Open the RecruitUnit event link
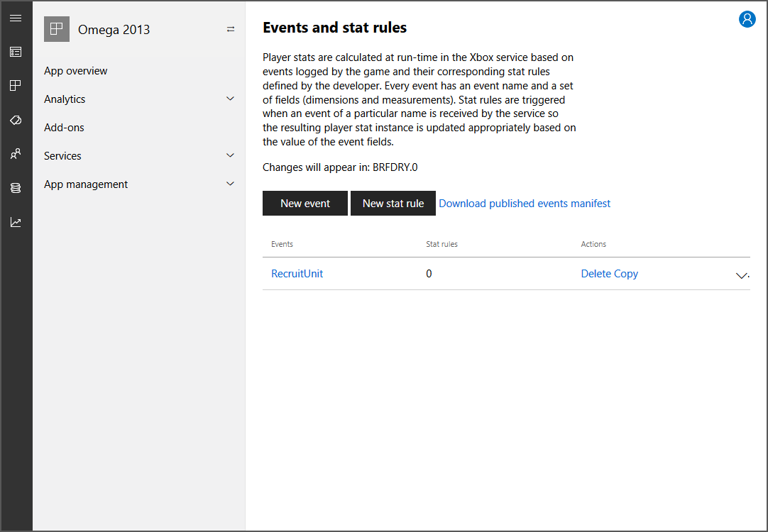The width and height of the screenshot is (768, 532). click(297, 274)
